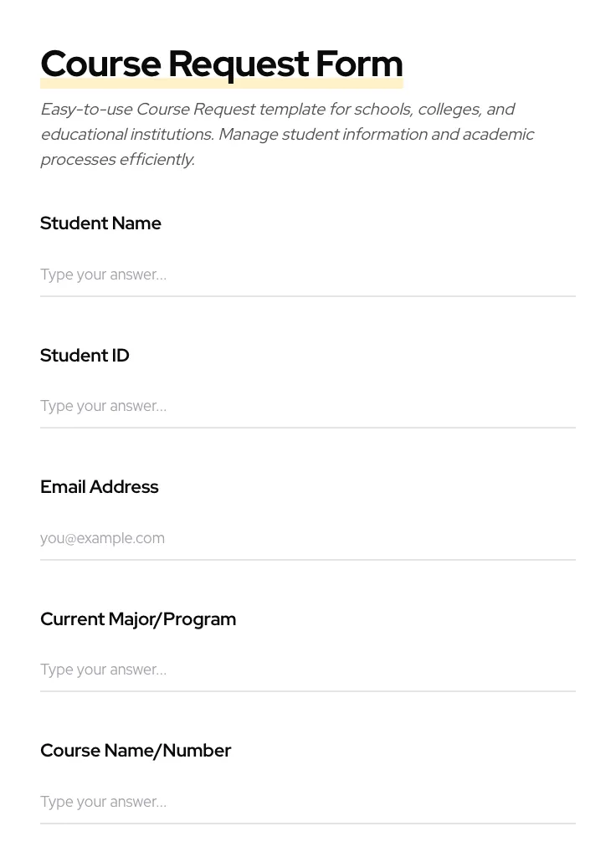Select the Email Address label
The image size is (616, 857).
point(99,487)
